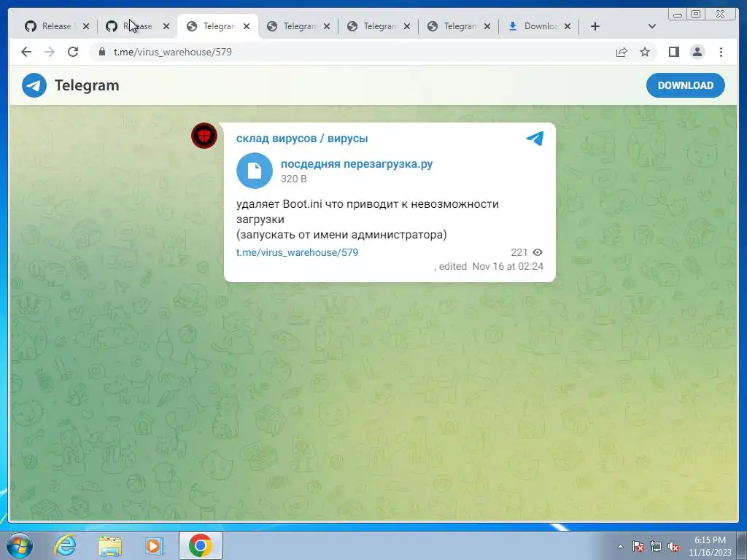Click the t.me/virus_warehouse/579 post link
The image size is (747, 560).
click(x=298, y=252)
